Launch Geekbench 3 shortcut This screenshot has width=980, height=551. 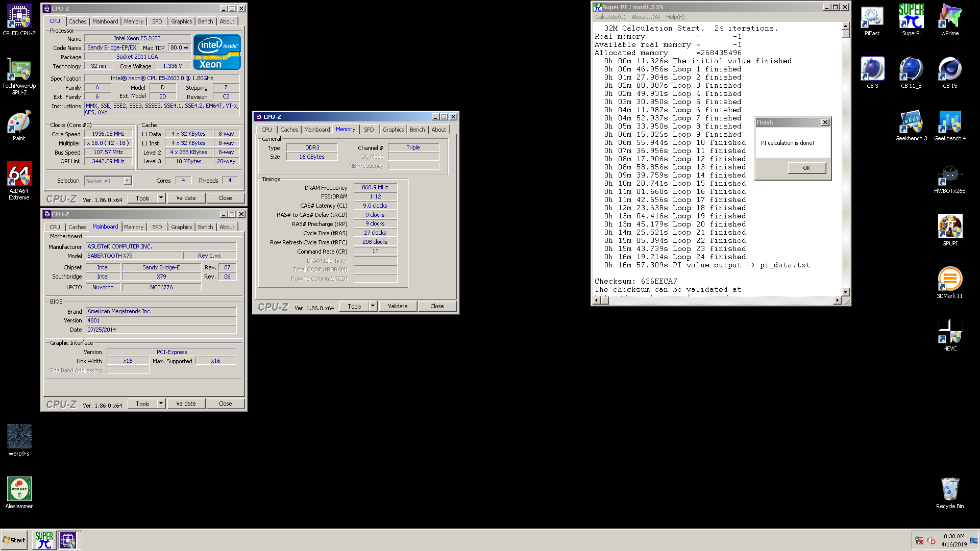pos(911,126)
